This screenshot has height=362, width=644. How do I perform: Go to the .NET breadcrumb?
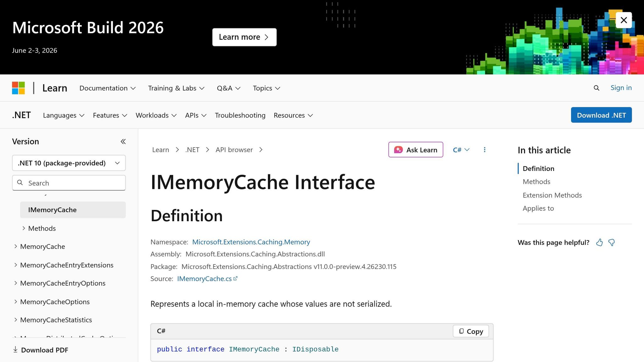point(192,150)
